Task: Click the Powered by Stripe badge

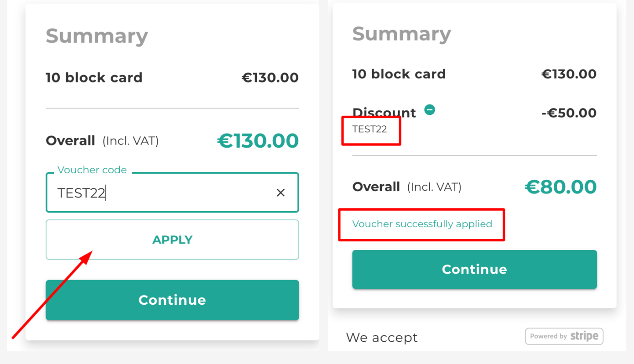Action: [x=564, y=336]
